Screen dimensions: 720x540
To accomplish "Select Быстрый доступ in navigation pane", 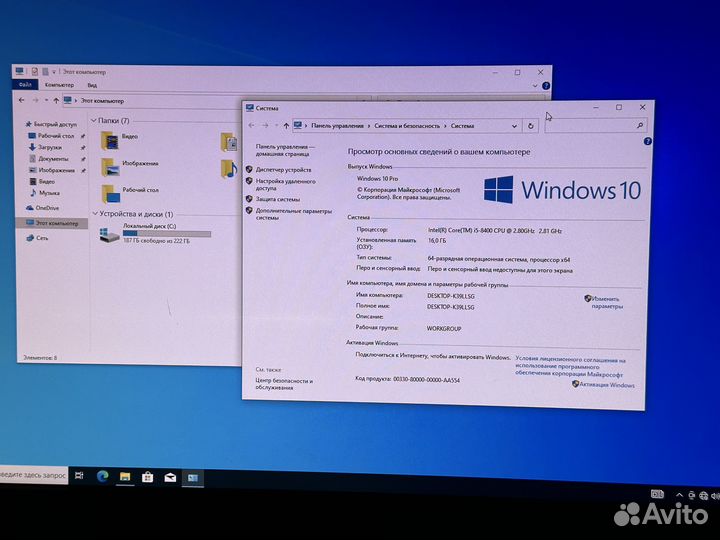I will pyautogui.click(x=55, y=124).
